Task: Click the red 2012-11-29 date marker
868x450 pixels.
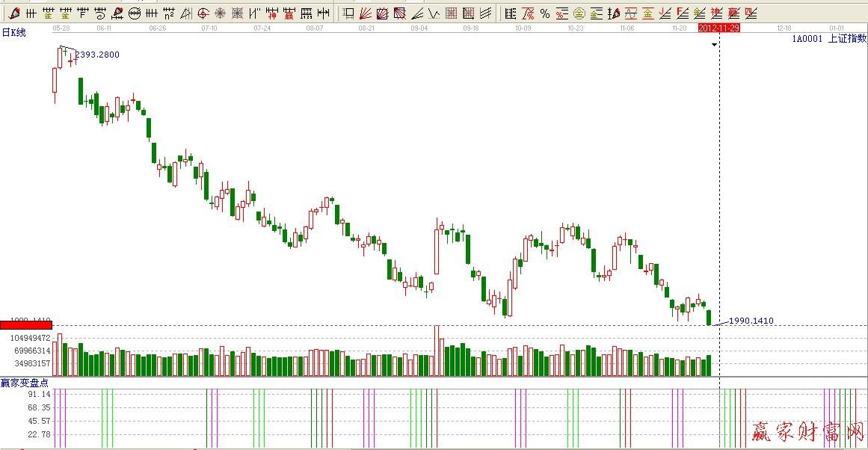Action: click(x=718, y=27)
